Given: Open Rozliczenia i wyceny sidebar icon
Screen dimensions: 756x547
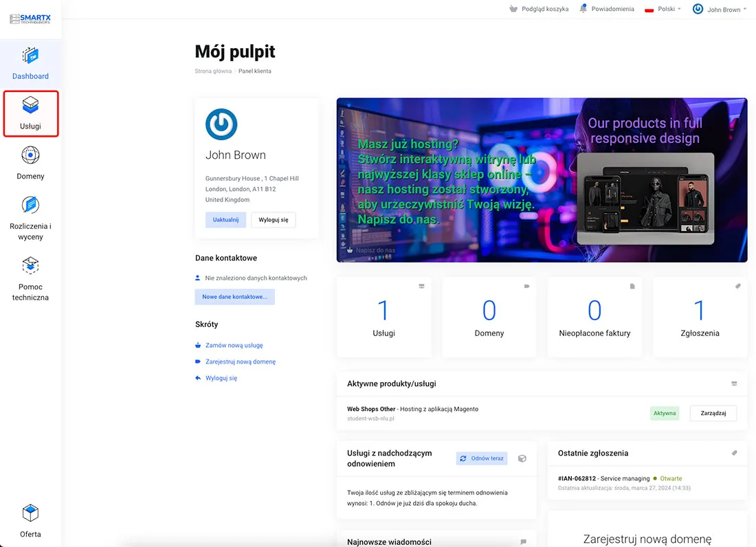Looking at the screenshot, I should 30,205.
